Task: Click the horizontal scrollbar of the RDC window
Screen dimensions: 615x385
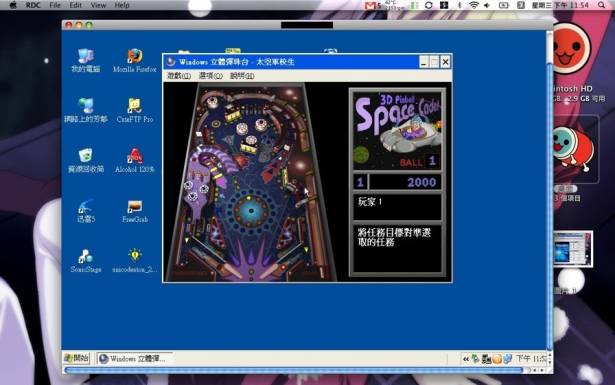Action: [293, 370]
